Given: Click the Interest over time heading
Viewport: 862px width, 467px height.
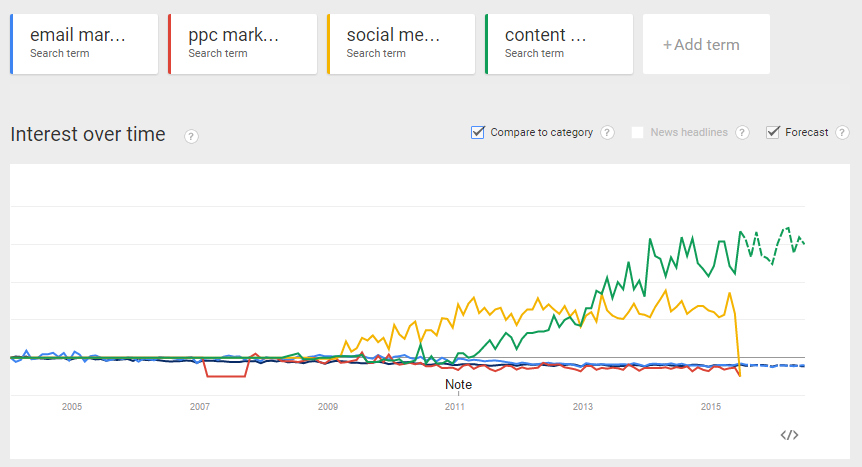Looking at the screenshot, I should (x=88, y=134).
